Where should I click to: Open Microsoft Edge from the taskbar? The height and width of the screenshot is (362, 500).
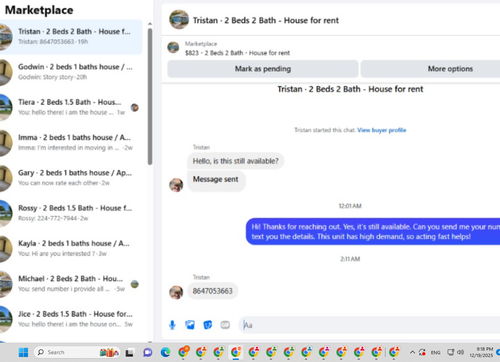coord(165,352)
